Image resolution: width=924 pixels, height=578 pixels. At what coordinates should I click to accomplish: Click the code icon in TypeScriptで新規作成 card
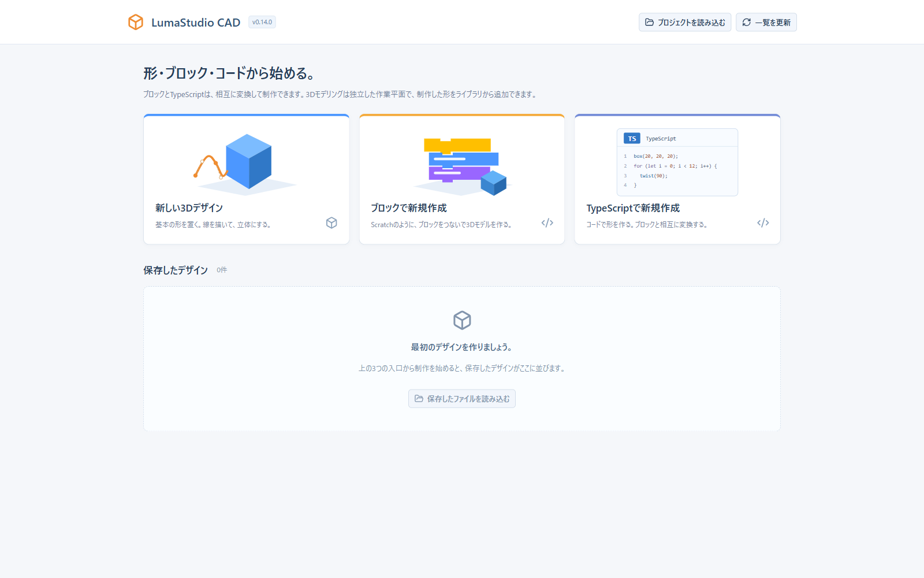click(x=763, y=223)
